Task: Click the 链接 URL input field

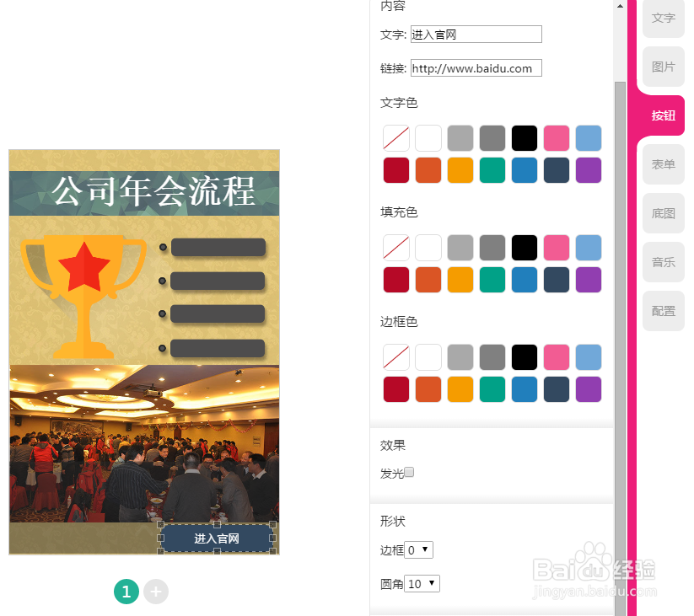Action: click(x=476, y=68)
